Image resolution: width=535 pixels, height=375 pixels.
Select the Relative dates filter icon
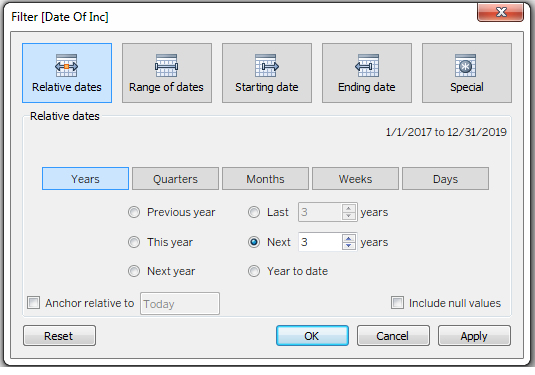pos(67,66)
